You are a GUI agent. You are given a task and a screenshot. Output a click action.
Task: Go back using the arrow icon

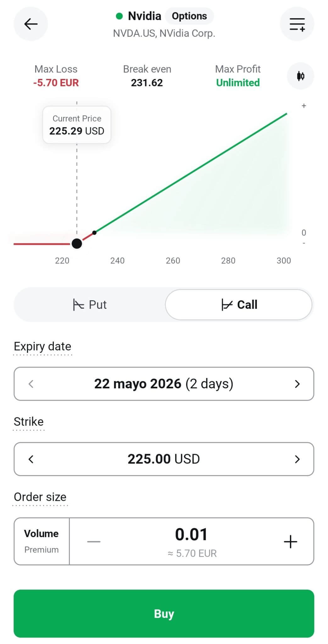tap(31, 24)
